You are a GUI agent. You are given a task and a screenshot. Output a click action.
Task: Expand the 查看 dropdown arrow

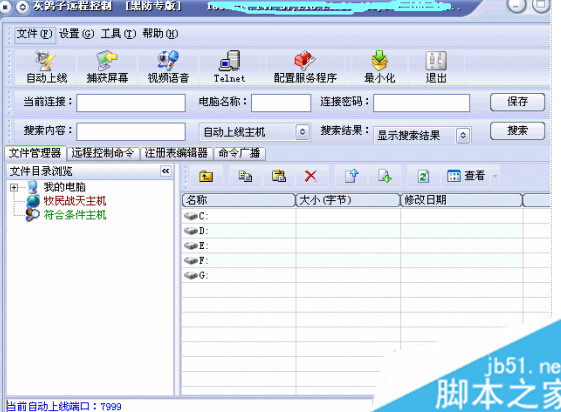point(495,176)
